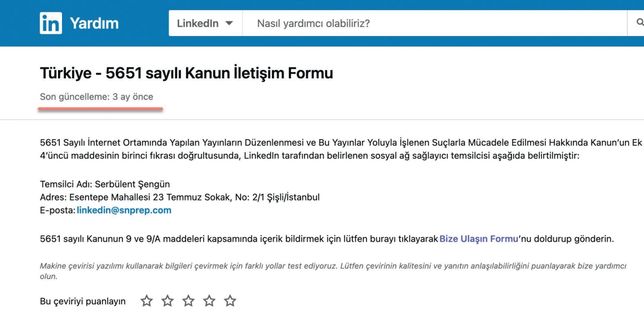Click the page title 'Türkiye - 5651 sayılı Kanun İletişim Formu'

[187, 73]
